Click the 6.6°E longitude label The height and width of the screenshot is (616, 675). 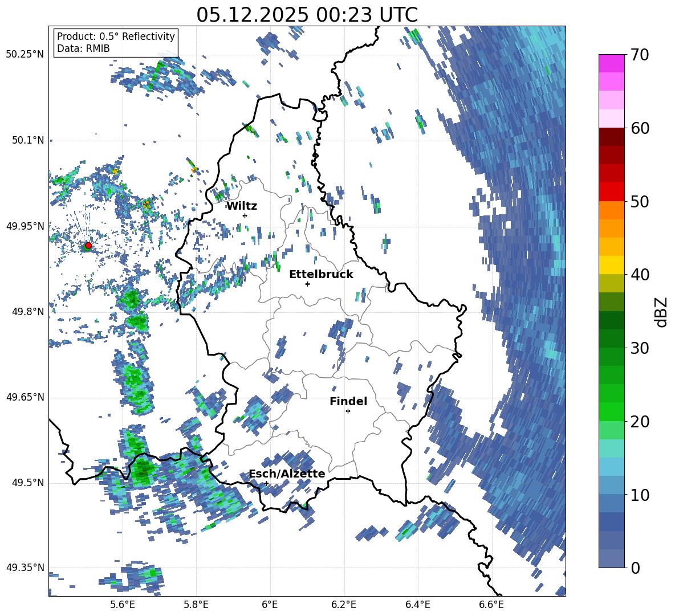[491, 605]
